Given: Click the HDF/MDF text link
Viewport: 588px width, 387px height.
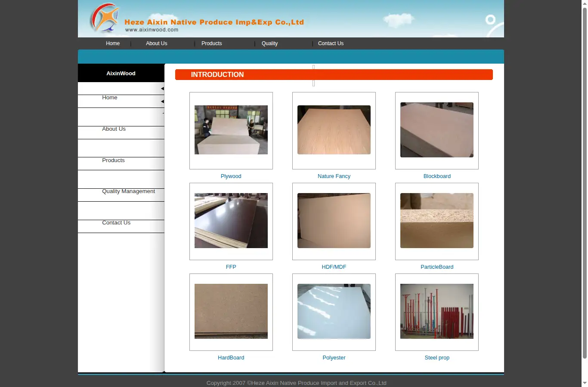Looking at the screenshot, I should [x=334, y=267].
